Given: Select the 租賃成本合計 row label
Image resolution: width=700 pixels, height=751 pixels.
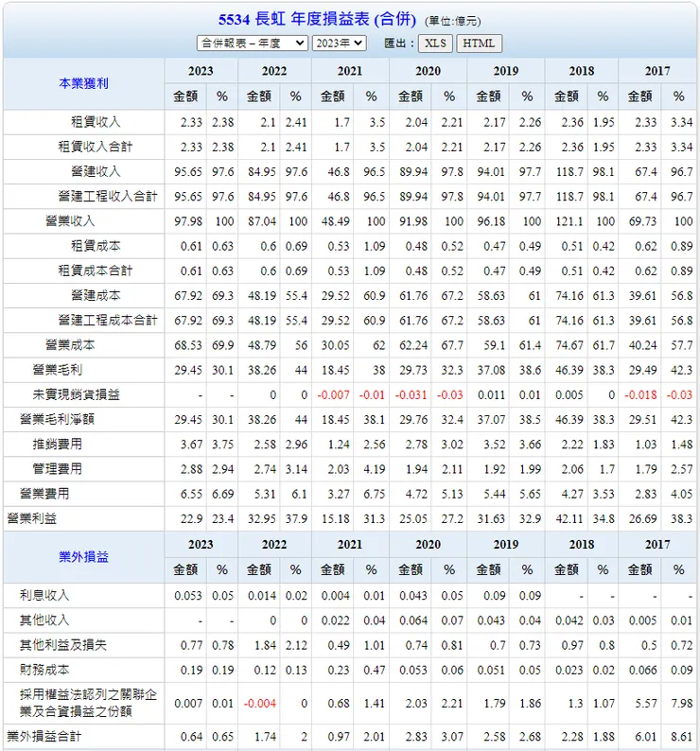Looking at the screenshot, I should click(x=96, y=271).
